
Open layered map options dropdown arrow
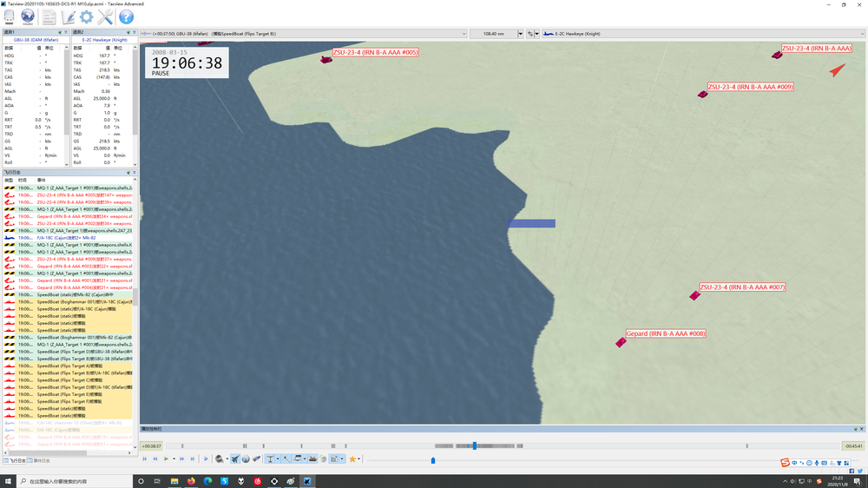pyautogui.click(x=305, y=458)
